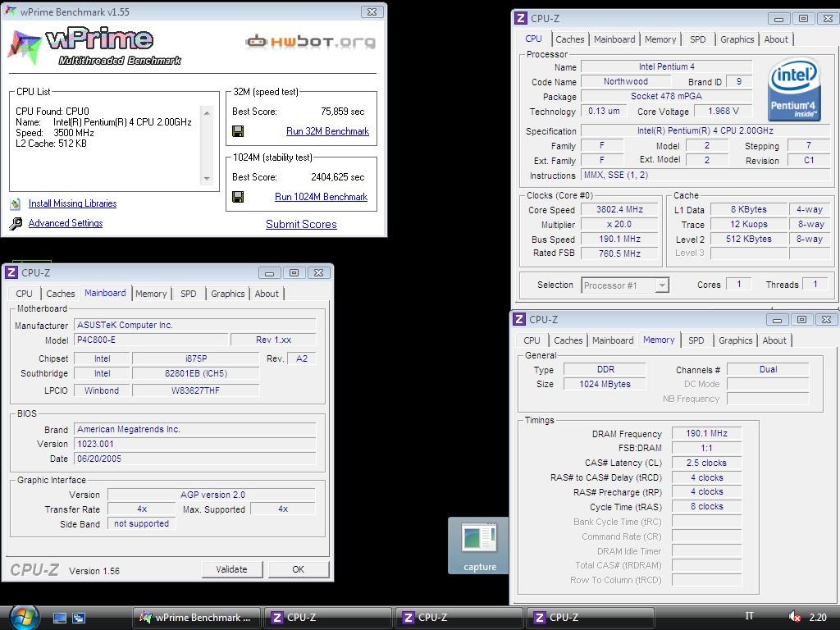Click the AGP version 2.0 field

(x=212, y=495)
